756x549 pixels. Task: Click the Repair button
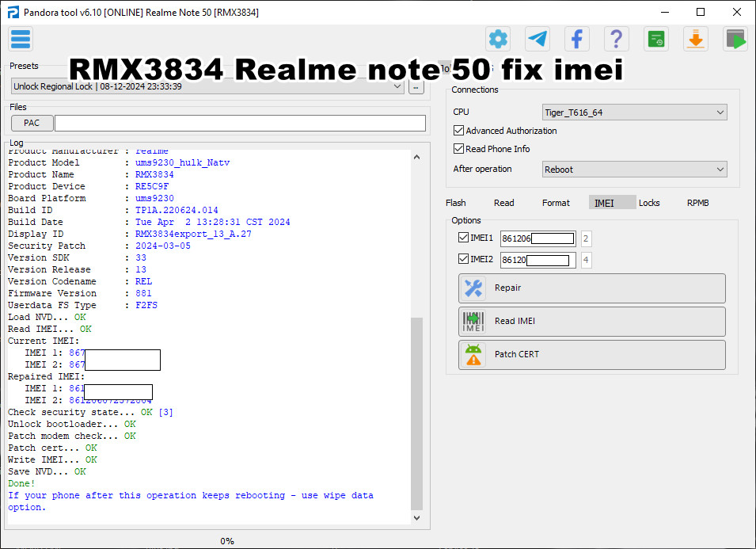point(591,288)
